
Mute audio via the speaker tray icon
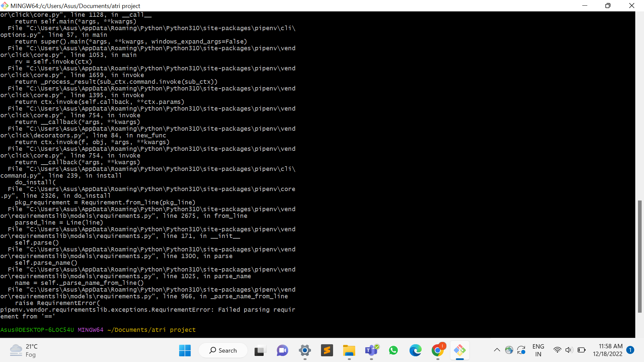tap(570, 350)
